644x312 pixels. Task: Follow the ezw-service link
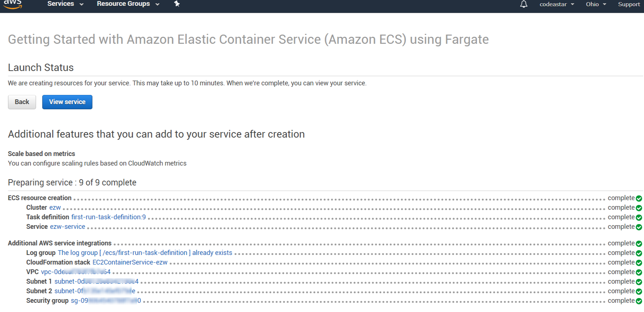pyautogui.click(x=67, y=227)
